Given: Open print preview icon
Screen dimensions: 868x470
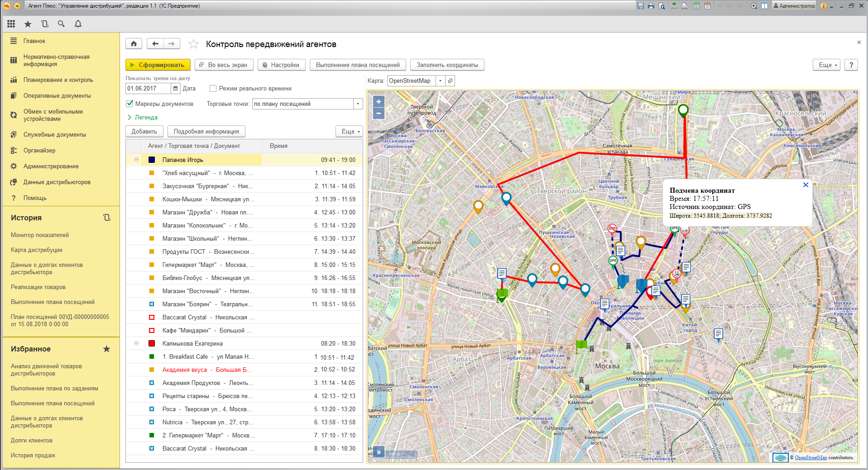Looking at the screenshot, I should point(662,6).
